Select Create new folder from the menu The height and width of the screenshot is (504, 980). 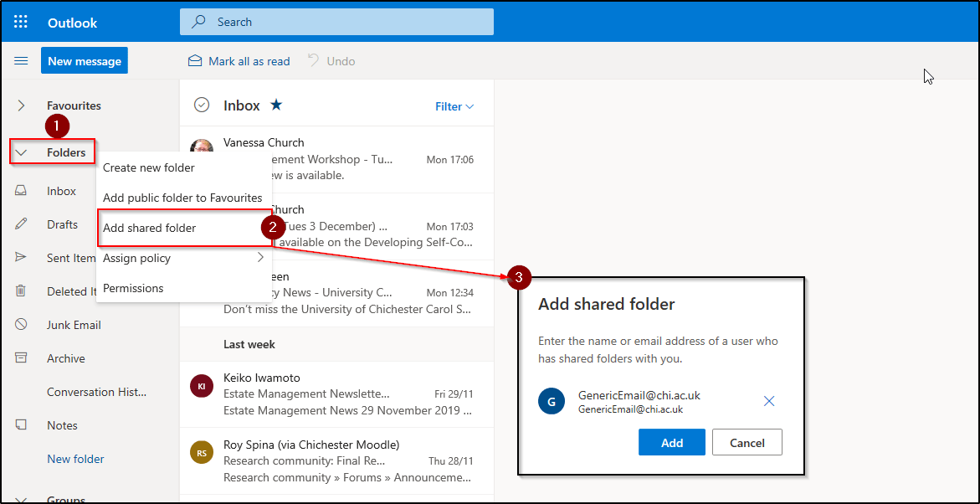coord(148,167)
